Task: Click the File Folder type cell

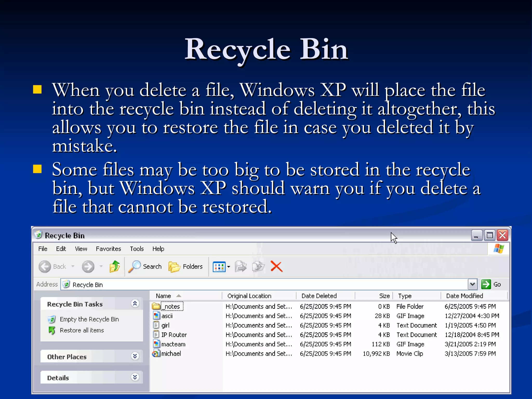Action: coord(410,307)
